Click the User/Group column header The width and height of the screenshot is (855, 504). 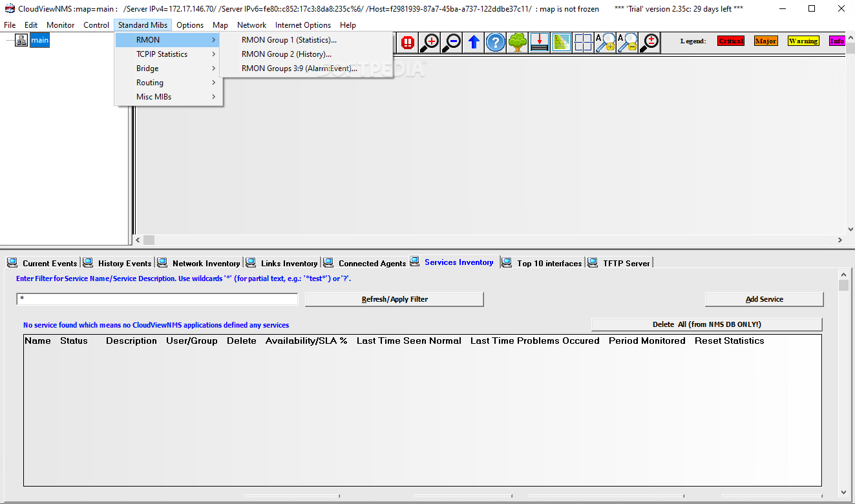click(192, 341)
